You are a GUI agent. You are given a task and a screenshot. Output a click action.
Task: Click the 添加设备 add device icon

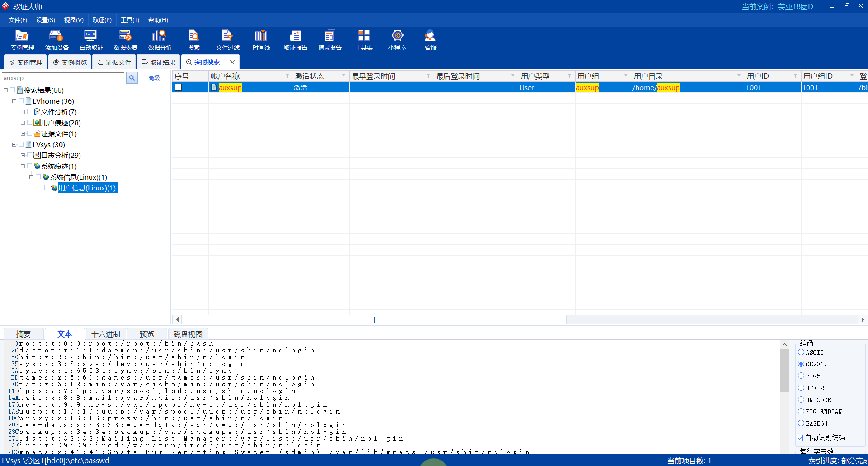(x=57, y=40)
